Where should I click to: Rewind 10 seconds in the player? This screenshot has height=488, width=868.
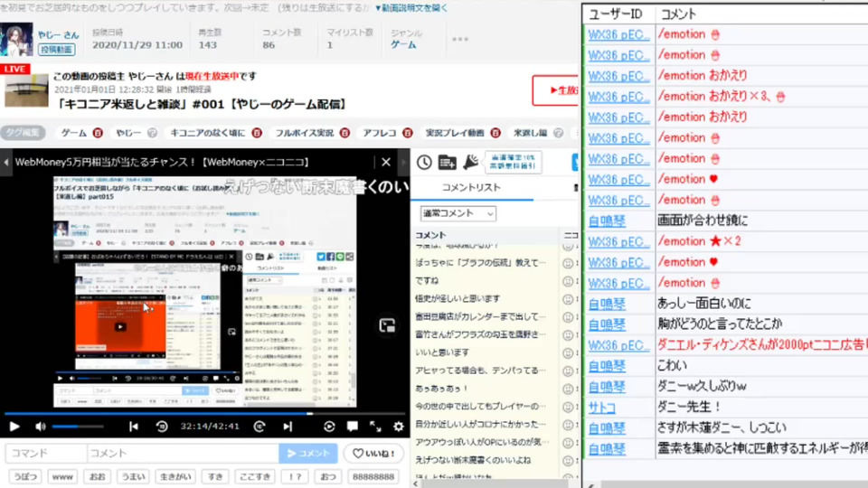[x=162, y=427]
